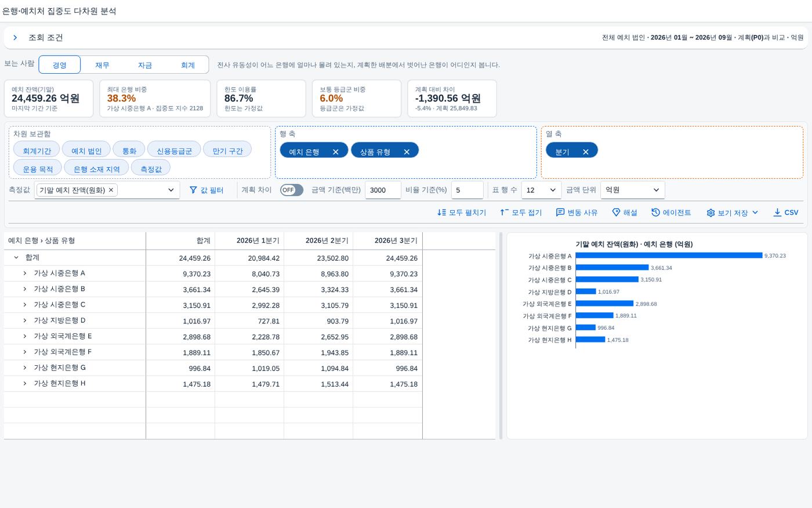Open 변동 사유 comments
812x508 pixels.
click(577, 212)
